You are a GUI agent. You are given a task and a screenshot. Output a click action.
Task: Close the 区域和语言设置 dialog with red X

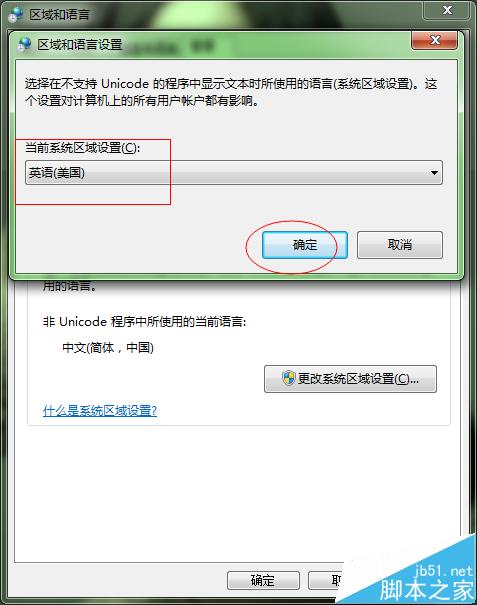(435, 40)
